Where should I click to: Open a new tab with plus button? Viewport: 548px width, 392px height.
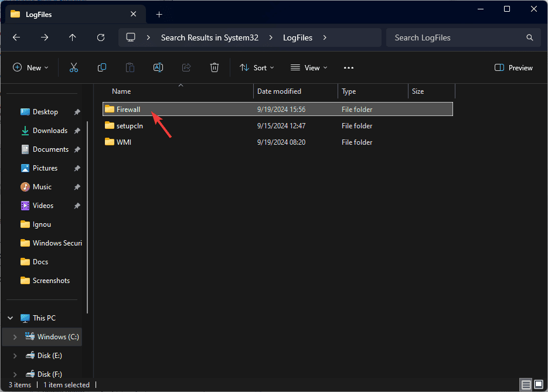point(159,15)
